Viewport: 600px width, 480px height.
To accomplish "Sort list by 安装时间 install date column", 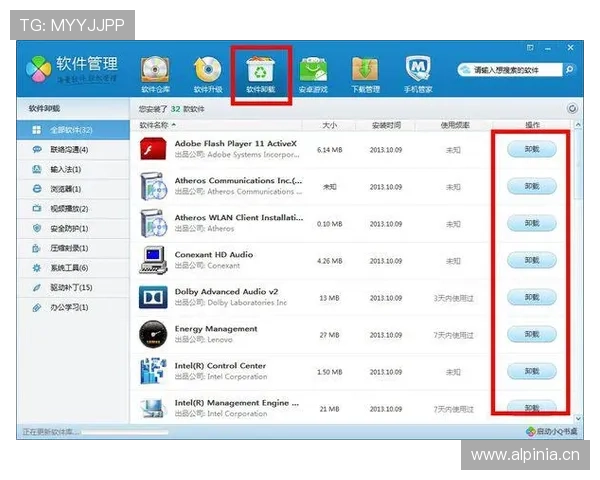I will pyautogui.click(x=386, y=125).
